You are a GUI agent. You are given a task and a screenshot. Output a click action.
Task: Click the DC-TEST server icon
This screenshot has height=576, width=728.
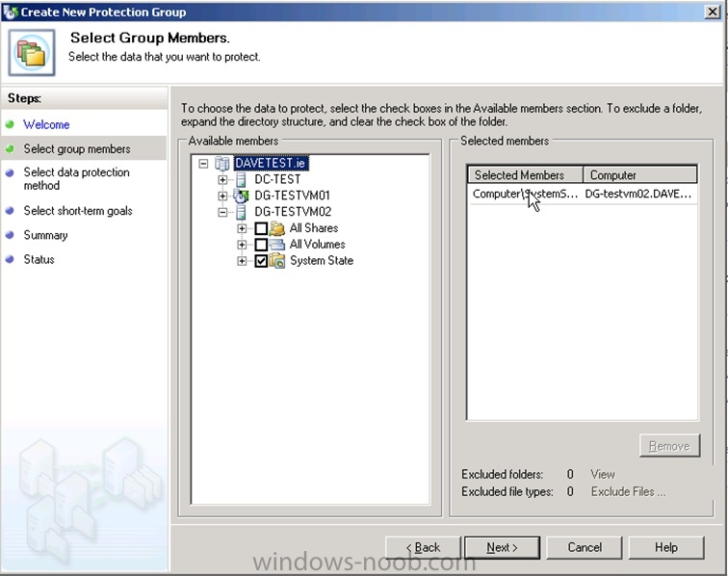click(241, 179)
